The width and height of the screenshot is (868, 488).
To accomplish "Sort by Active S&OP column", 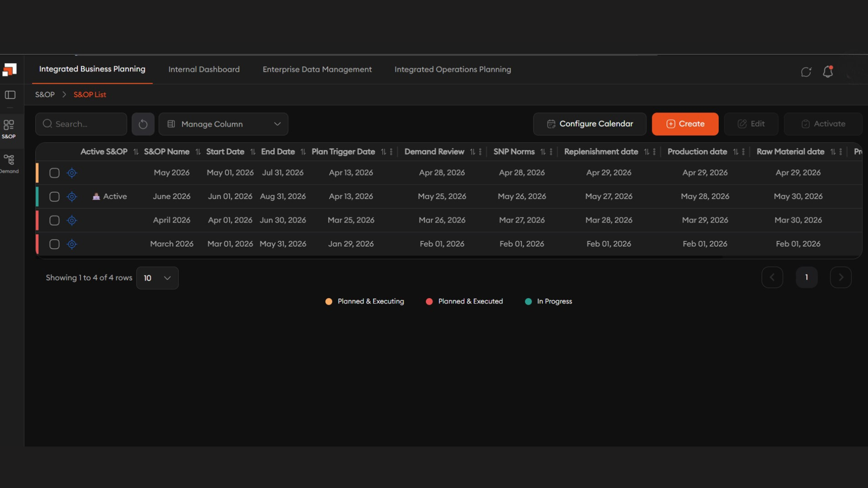I will pos(136,152).
